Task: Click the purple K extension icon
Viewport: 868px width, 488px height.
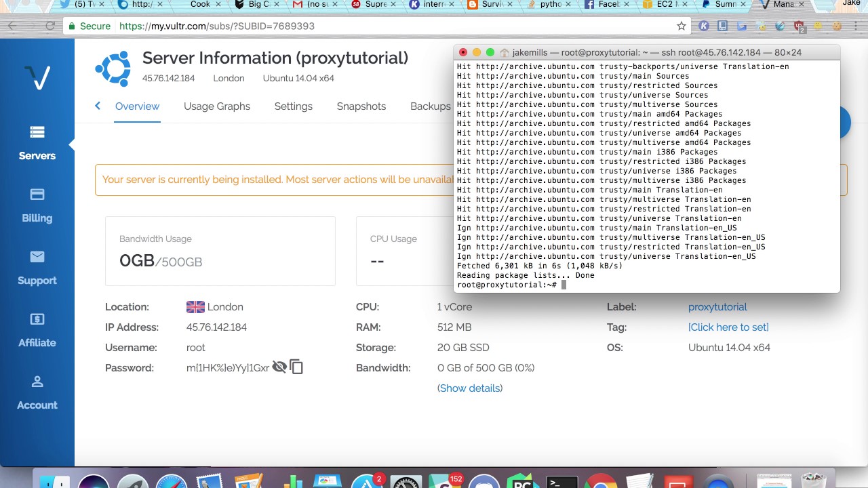Action: point(704,26)
